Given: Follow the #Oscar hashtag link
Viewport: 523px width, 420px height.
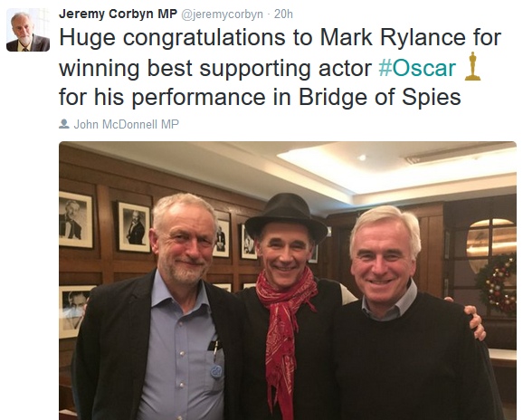Looking at the screenshot, I should (x=417, y=68).
